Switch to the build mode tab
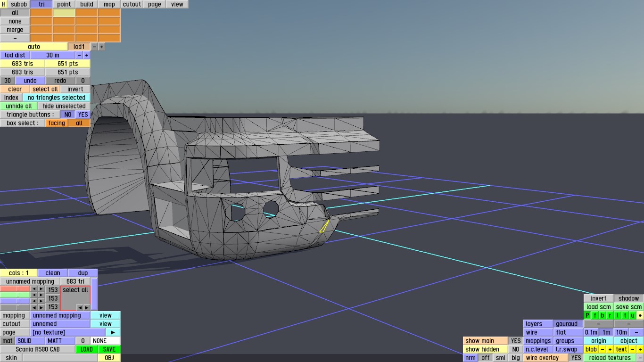Screen dimensions: 644x362 click(87, 4)
